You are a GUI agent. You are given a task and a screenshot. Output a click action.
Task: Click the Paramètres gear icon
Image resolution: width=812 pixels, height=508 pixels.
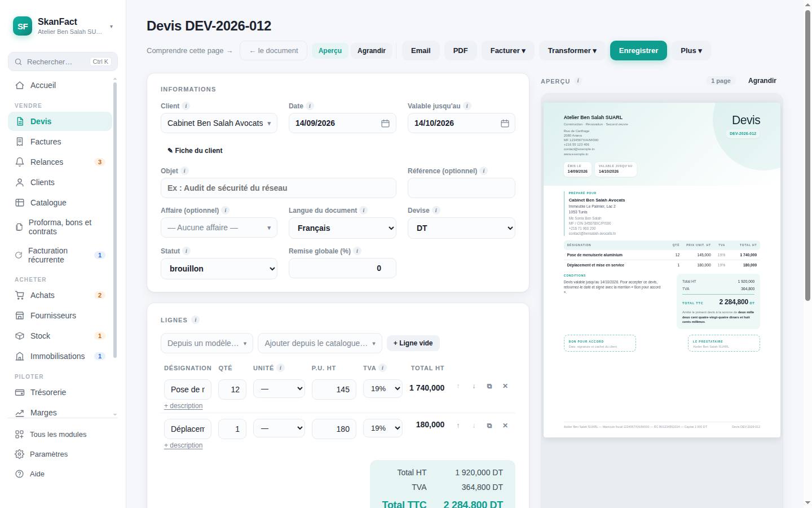point(20,454)
